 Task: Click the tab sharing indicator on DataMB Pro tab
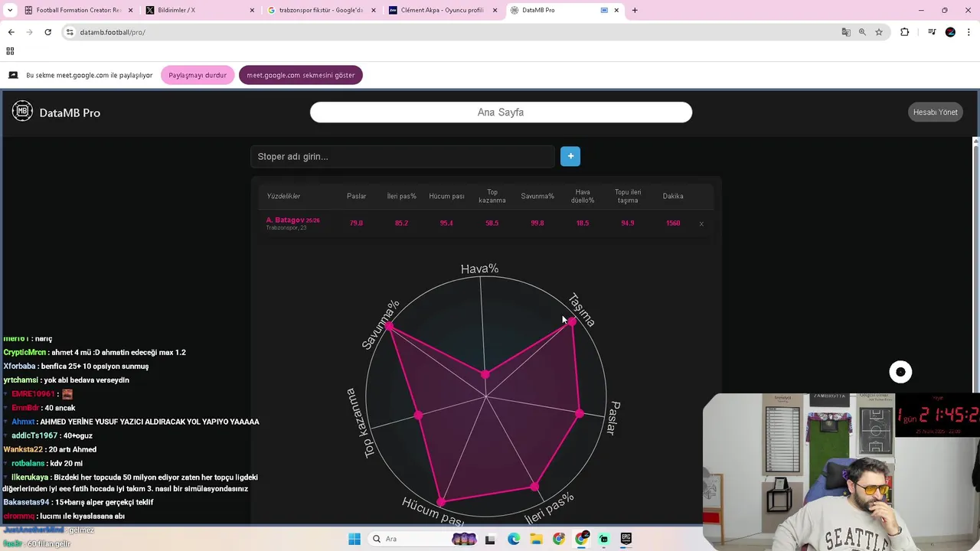coord(604,10)
